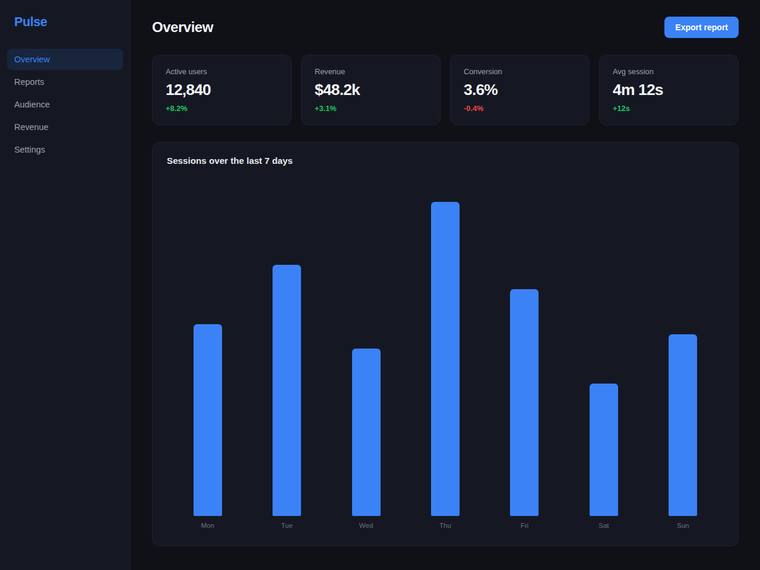Click the Overview page heading

pyautogui.click(x=183, y=27)
